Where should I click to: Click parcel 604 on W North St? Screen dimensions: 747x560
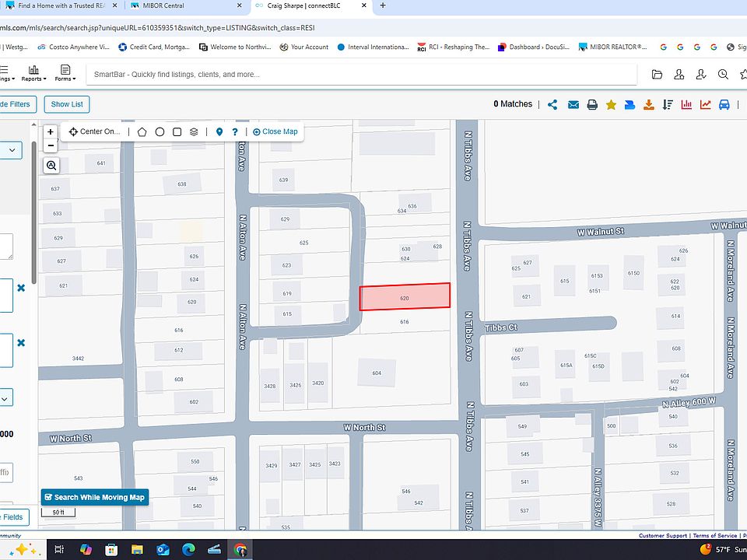pos(377,373)
